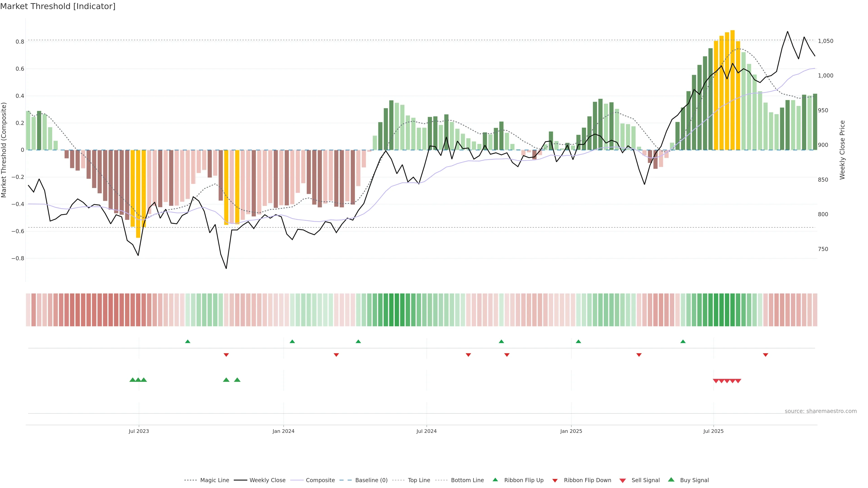
Task: Click the ribbon flip up marker after Jan 2025
Action: (x=579, y=342)
